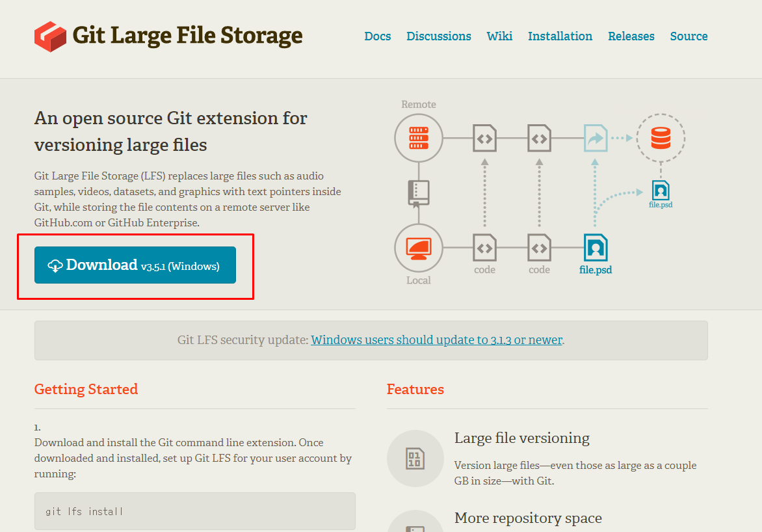Viewport: 762px width, 532px height.
Task: Click the small remote file.psd icon
Action: (x=661, y=190)
